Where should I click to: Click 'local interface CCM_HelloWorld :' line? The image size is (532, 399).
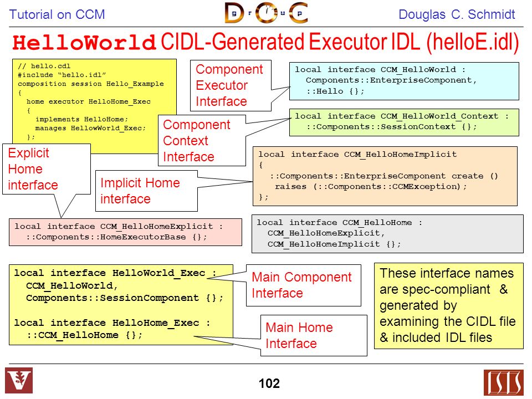(x=380, y=70)
